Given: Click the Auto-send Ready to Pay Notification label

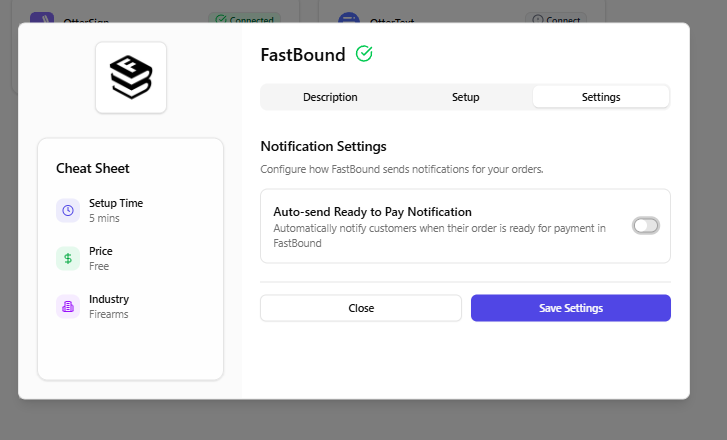Looking at the screenshot, I should pyautogui.click(x=372, y=212).
